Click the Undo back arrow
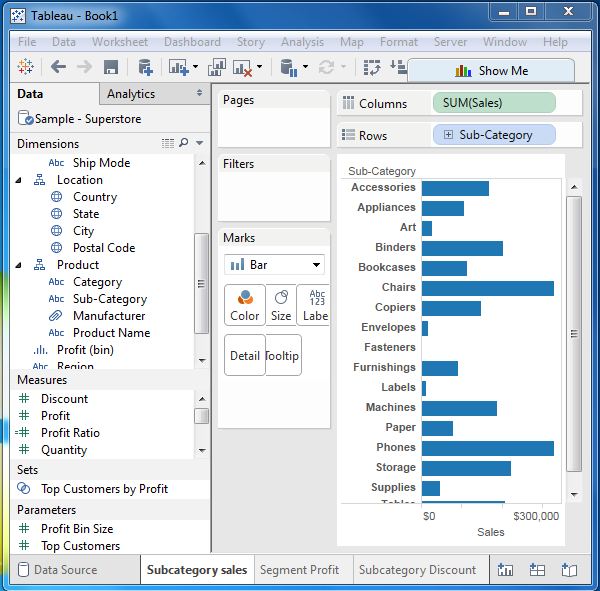 point(58,67)
